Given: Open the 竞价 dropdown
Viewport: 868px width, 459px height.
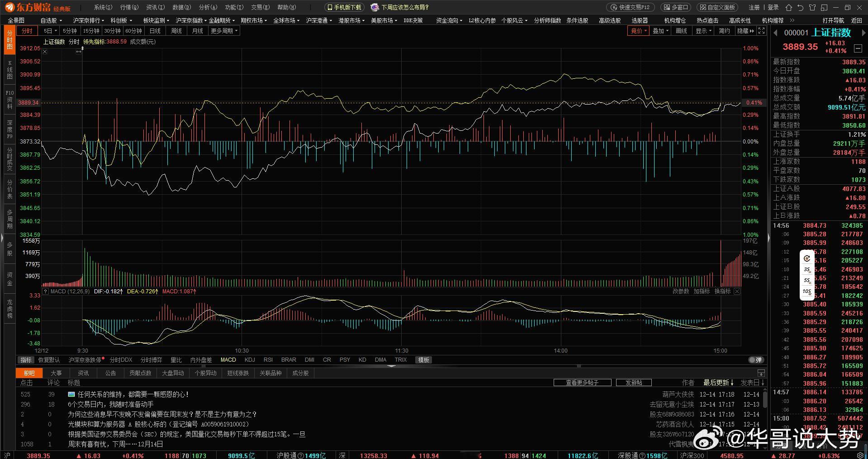Looking at the screenshot, I should coord(639,31).
